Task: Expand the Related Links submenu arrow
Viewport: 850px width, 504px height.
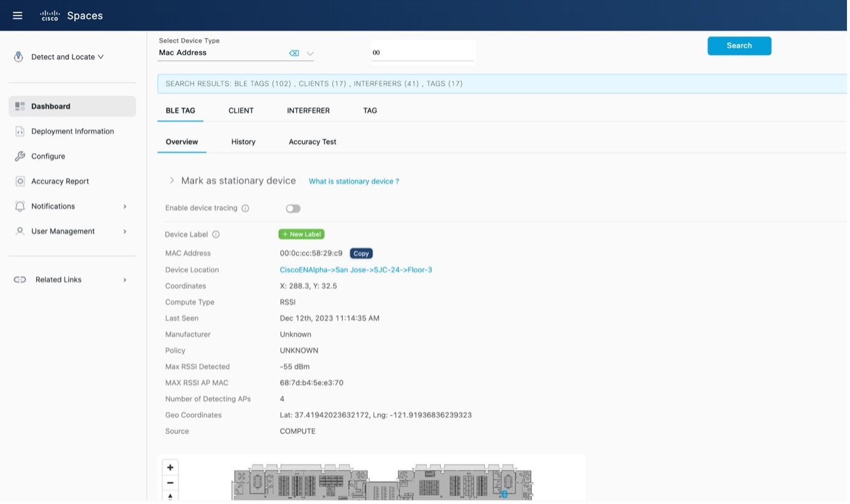Action: [x=125, y=281]
